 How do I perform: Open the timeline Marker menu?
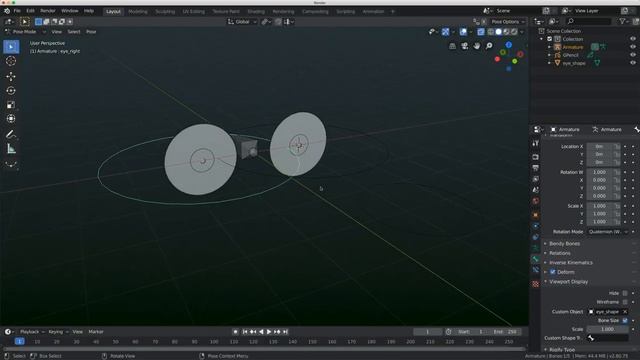[96, 332]
